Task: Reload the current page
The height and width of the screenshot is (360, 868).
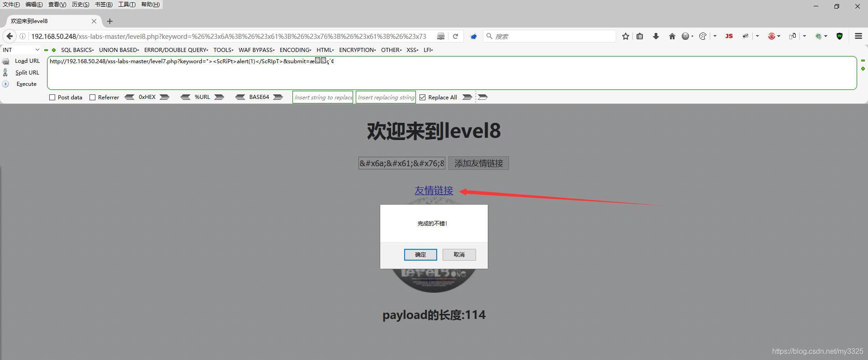Action: [x=456, y=36]
